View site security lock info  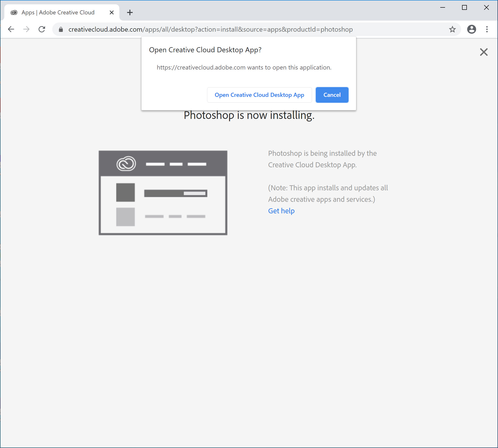tap(61, 29)
